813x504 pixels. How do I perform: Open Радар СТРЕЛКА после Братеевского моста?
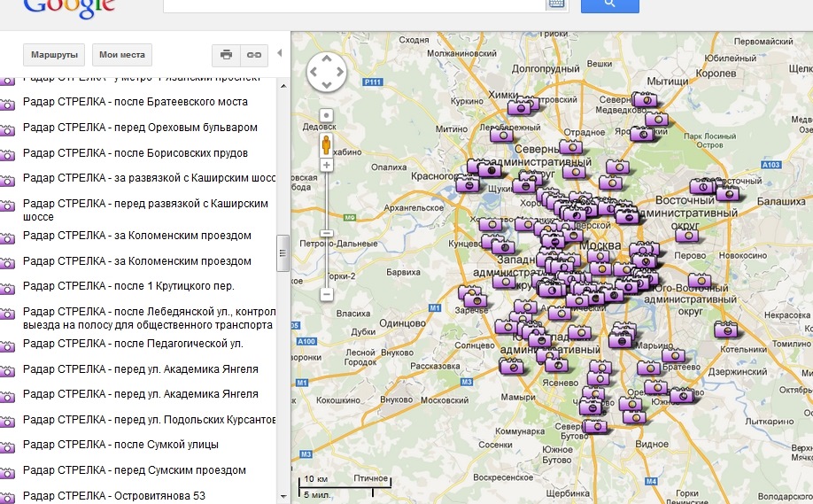coord(135,102)
